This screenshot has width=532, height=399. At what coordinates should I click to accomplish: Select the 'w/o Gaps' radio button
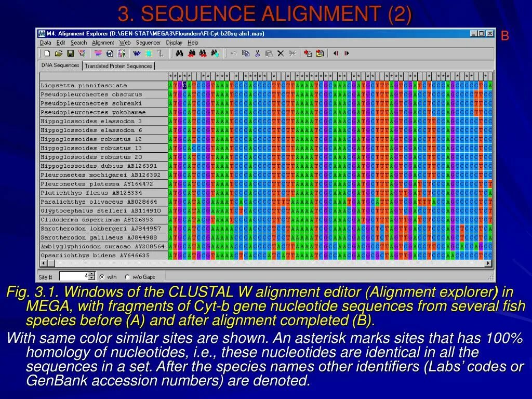point(128,277)
